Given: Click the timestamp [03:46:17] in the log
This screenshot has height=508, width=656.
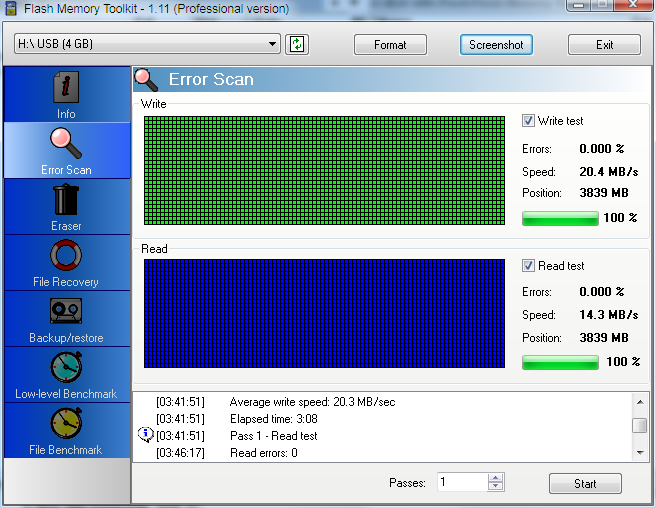Looking at the screenshot, I should pyautogui.click(x=180, y=453).
